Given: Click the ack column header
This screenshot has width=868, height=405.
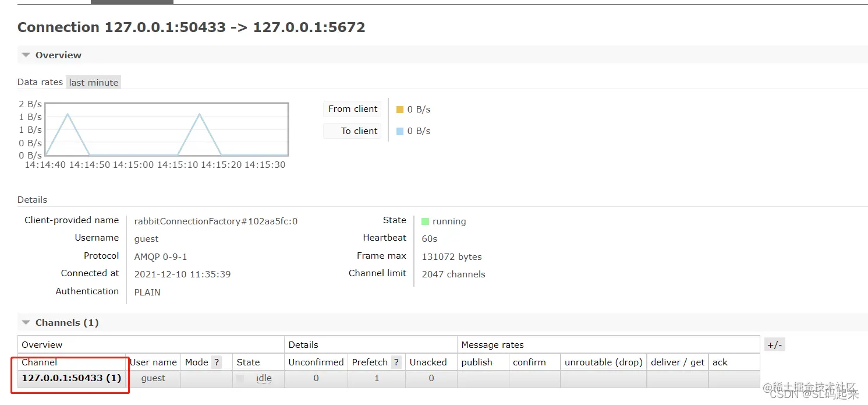Looking at the screenshot, I should (x=720, y=362).
